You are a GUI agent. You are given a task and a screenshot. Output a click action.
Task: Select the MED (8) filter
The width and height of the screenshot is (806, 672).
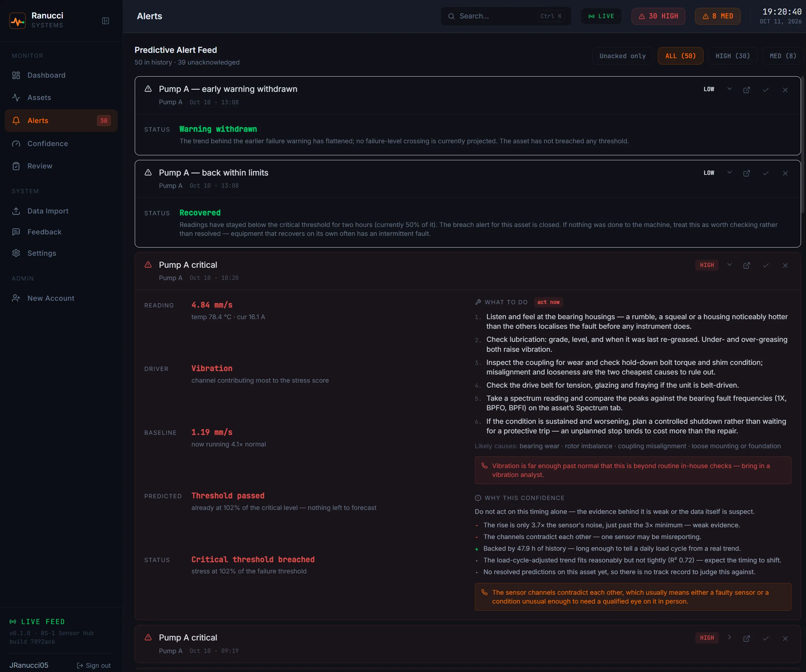point(783,56)
